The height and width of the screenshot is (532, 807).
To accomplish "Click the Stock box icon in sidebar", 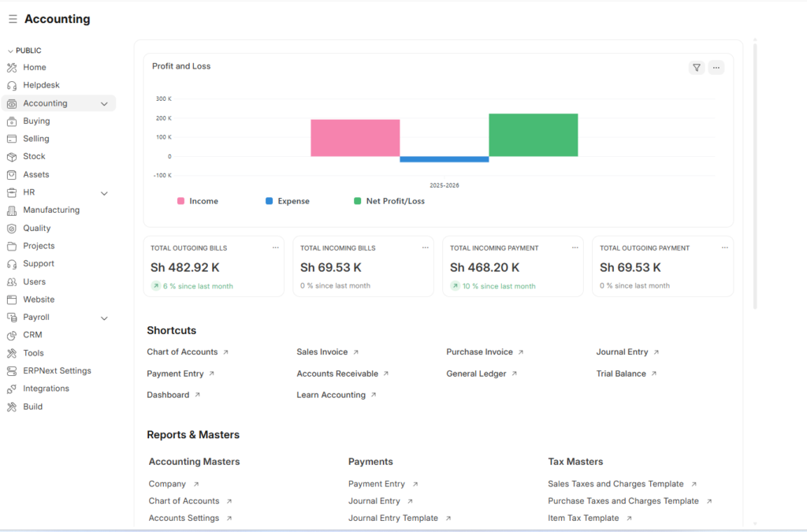I will pos(12,157).
